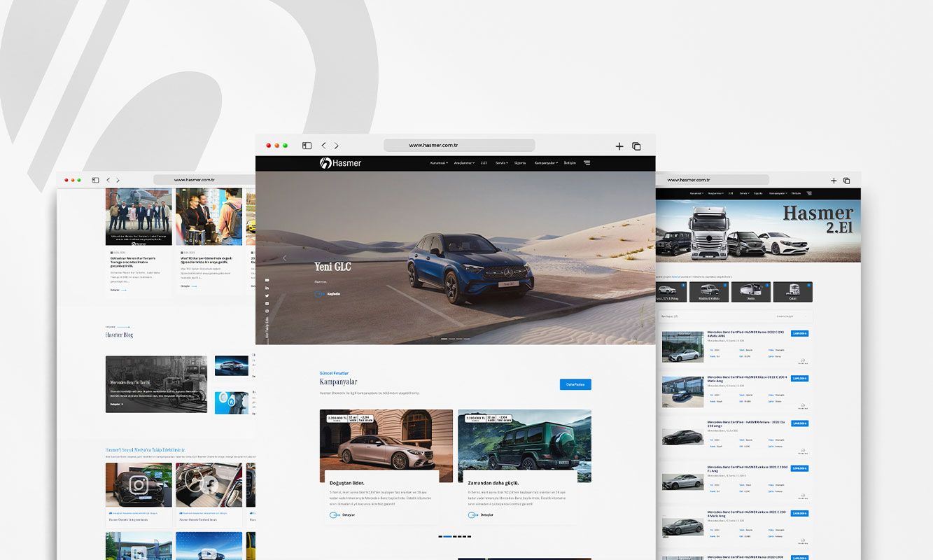Viewport: 933px width, 560px height.
Task: Open the Mercedes-Benz'in Tarihi blog card image
Action: tap(156, 384)
